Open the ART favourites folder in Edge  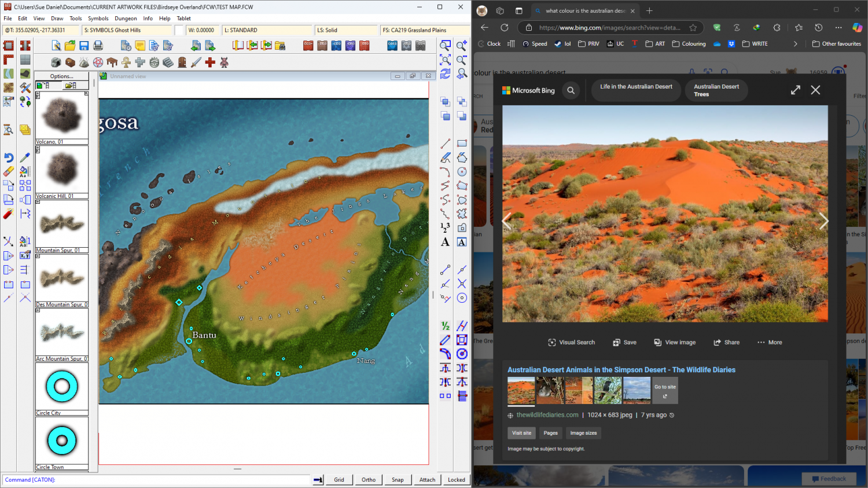tap(655, 43)
